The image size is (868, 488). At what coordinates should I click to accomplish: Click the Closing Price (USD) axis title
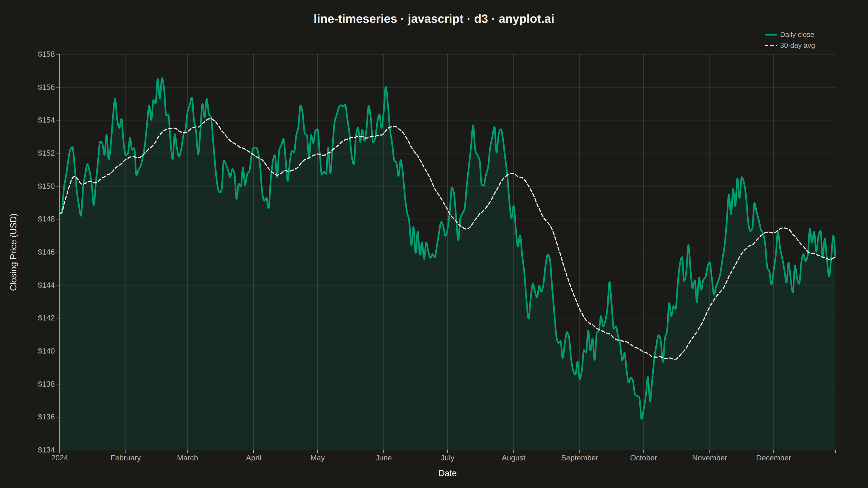coord(14,252)
